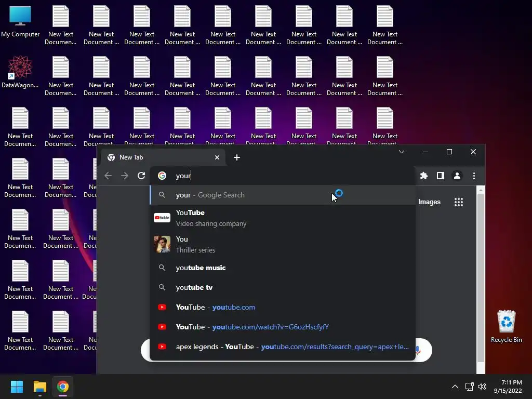Click the address bar showing 'your'
The image size is (532, 399).
282,176
